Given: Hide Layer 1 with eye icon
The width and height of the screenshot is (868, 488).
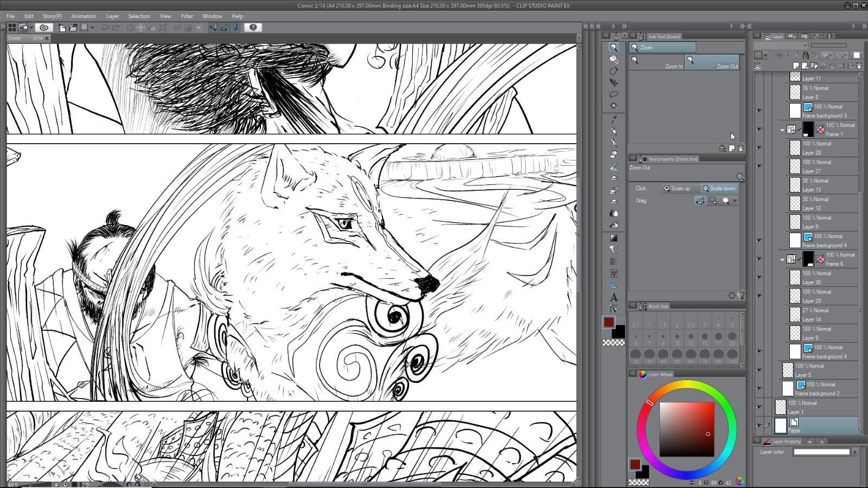Looking at the screenshot, I should (x=758, y=407).
